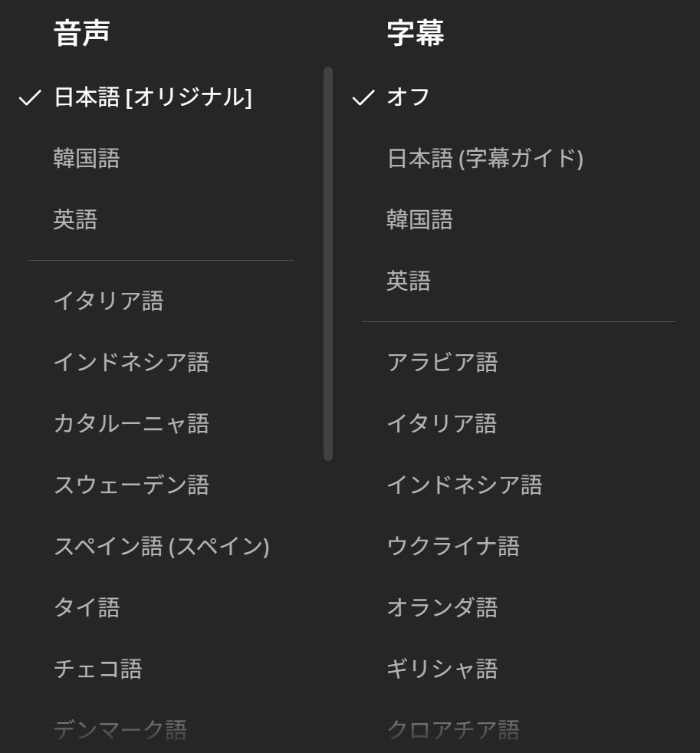Turn subtitles オフ
Viewport: 700px width, 753px height.
(408, 97)
